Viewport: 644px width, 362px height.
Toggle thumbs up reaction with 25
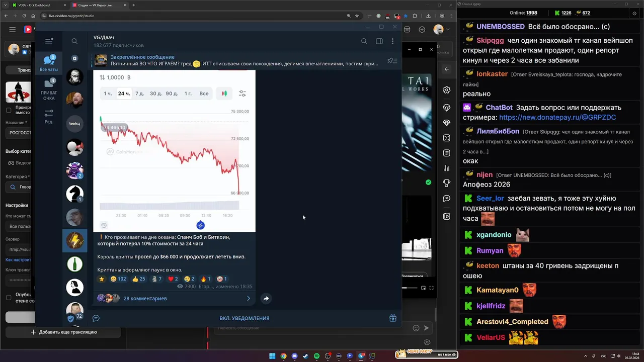click(138, 279)
